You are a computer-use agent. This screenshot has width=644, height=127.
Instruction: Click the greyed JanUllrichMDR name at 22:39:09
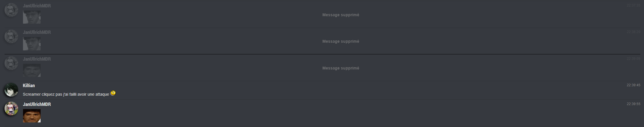coord(37,59)
